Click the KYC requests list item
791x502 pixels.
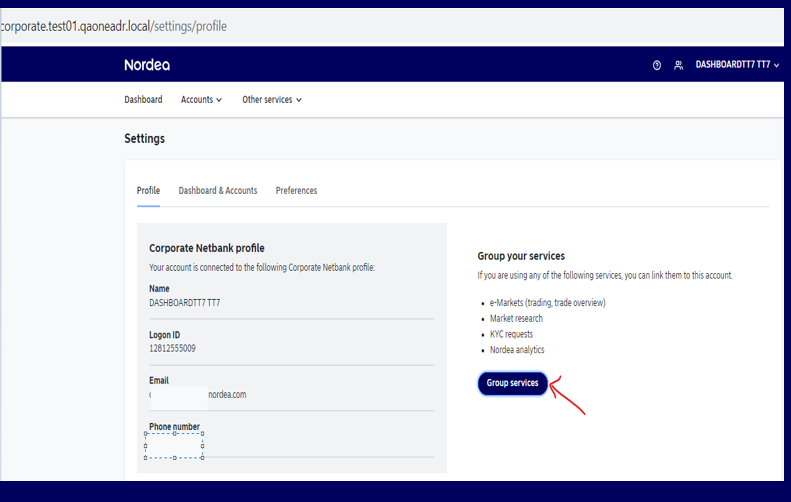click(x=511, y=334)
